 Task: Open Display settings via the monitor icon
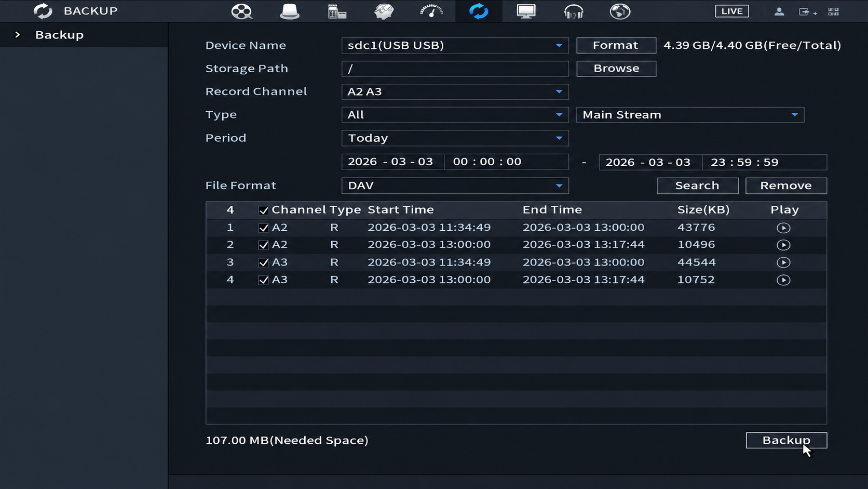[x=526, y=11]
